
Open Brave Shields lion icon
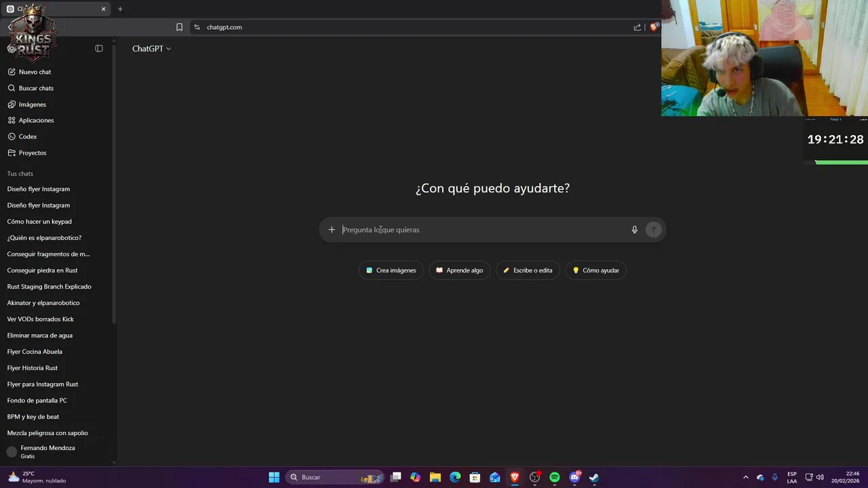654,27
